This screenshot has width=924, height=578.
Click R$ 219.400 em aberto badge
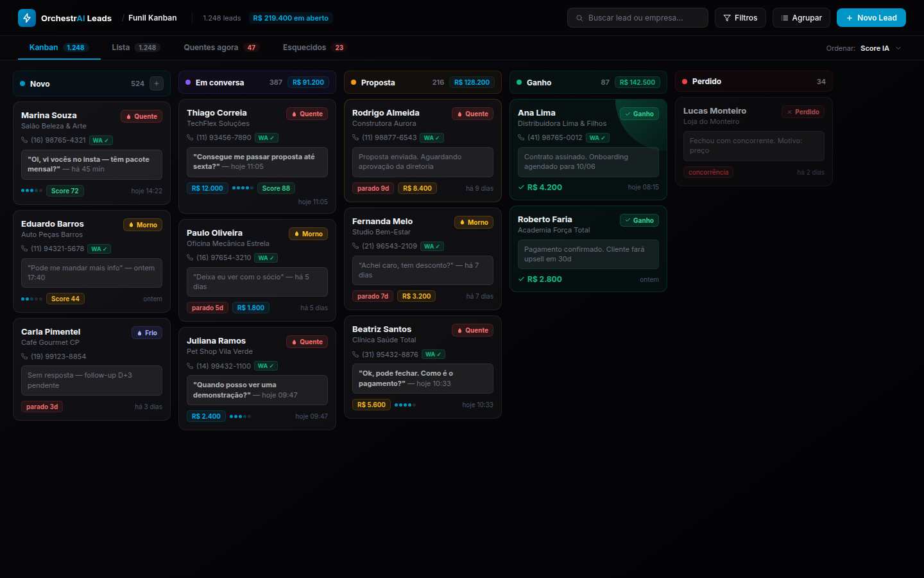pyautogui.click(x=291, y=18)
